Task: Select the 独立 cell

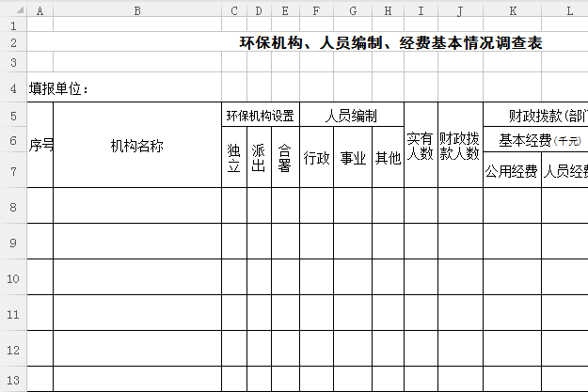Action: (x=234, y=158)
